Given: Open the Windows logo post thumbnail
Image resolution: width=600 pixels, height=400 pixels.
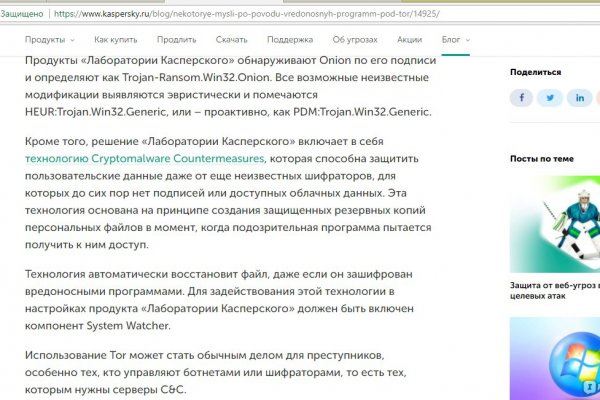Looking at the screenshot, I should pyautogui.click(x=555, y=360).
